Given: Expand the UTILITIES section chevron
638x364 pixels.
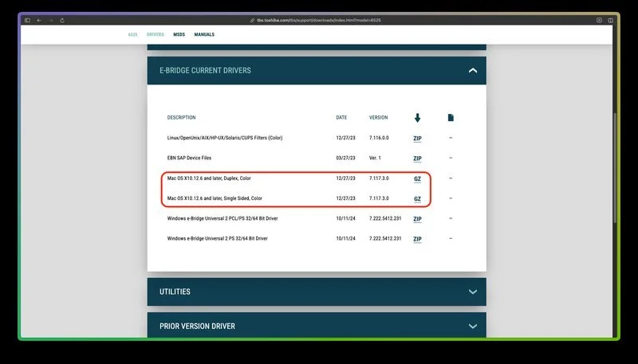Looking at the screenshot, I should pos(472,292).
